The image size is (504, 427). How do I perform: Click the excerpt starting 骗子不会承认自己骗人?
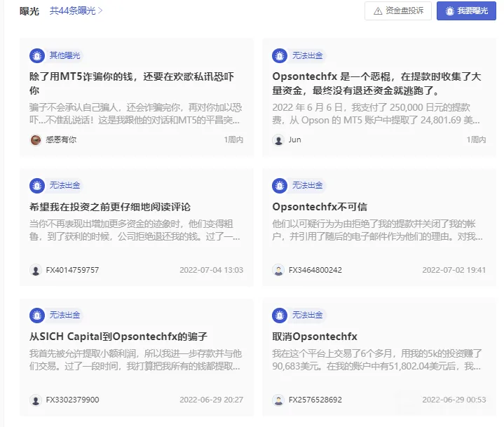point(135,114)
